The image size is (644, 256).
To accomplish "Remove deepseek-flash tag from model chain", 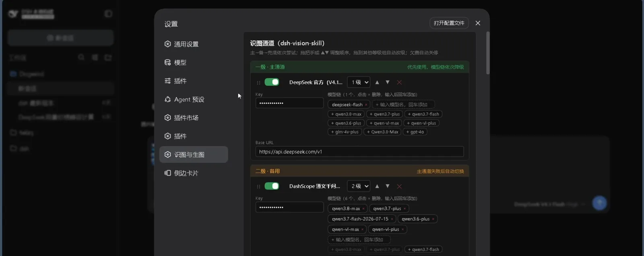I will [x=366, y=105].
